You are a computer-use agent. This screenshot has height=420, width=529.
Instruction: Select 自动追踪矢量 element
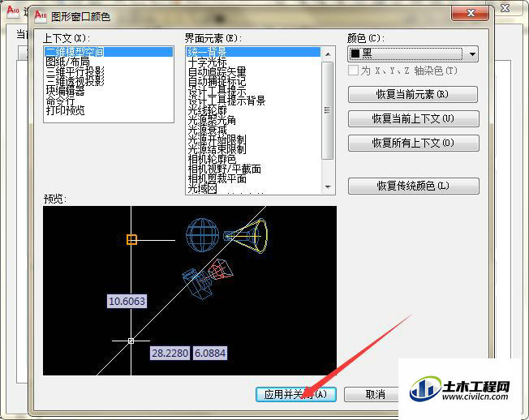click(x=217, y=71)
